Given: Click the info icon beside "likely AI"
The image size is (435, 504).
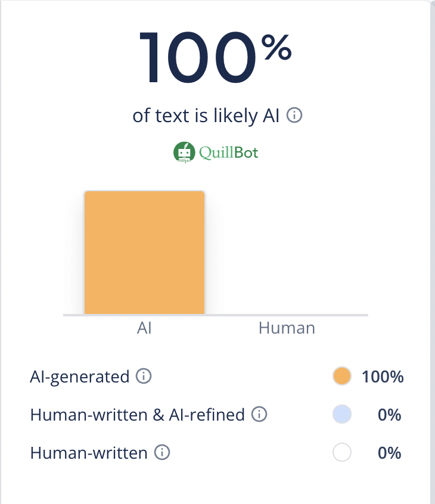Looking at the screenshot, I should tap(294, 116).
